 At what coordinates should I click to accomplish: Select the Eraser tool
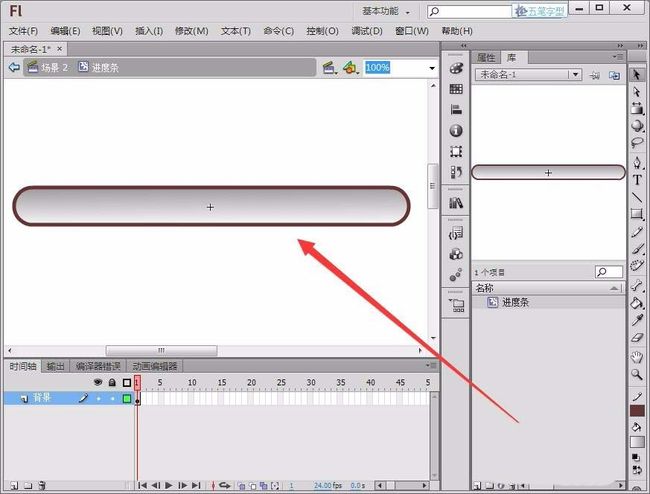(637, 338)
